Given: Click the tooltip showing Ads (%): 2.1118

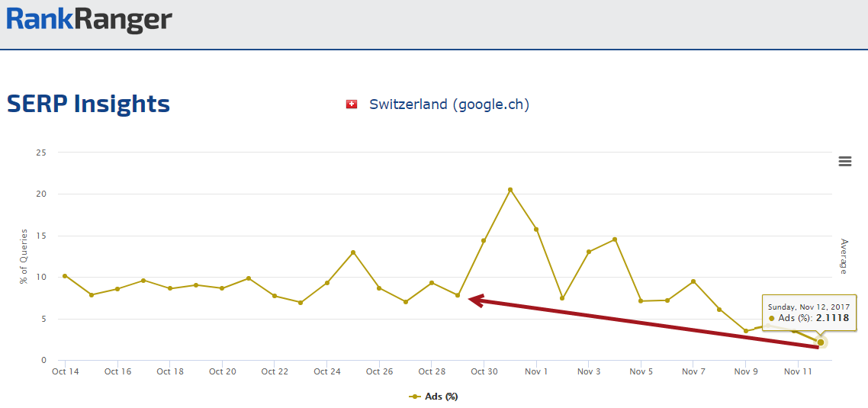Looking at the screenshot, I should [x=809, y=313].
